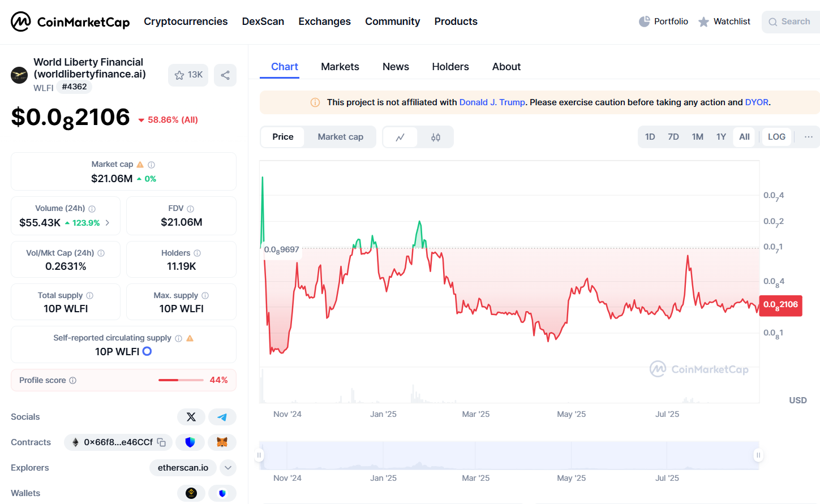Click Volume (24h) info icon
820x504 pixels.
point(92,209)
